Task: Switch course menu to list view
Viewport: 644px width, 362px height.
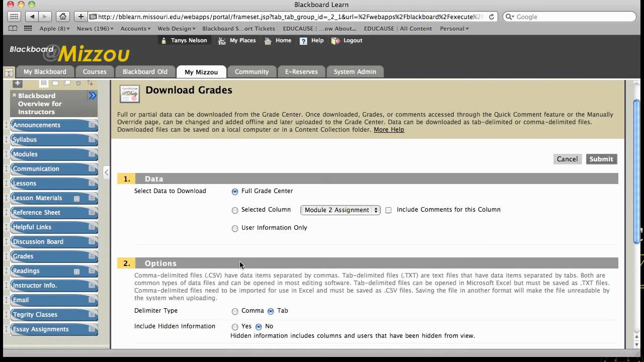Action: [44, 83]
